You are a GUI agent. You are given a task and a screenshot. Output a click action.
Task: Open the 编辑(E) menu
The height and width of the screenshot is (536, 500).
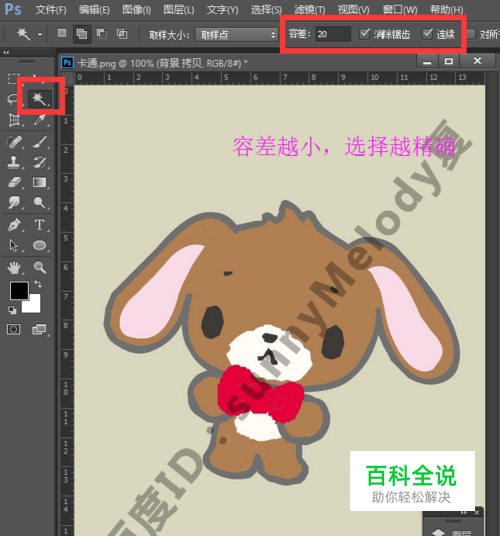[94, 10]
